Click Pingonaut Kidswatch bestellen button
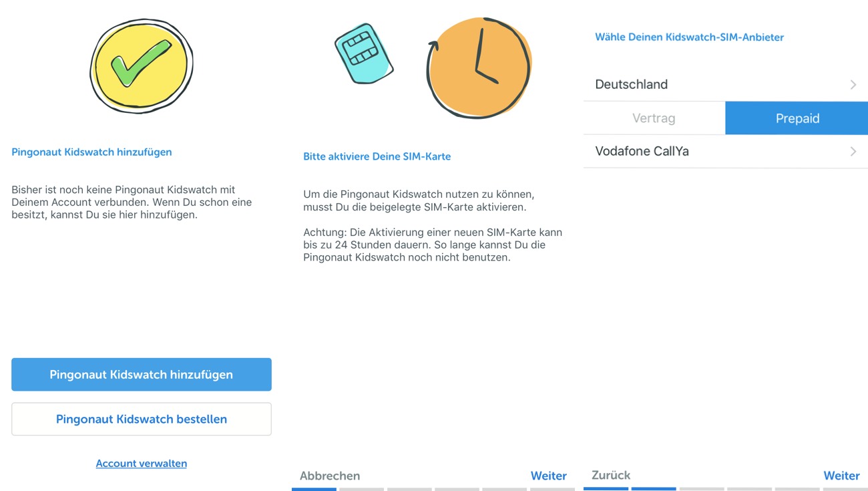Screen dimensions: 868x491 pos(142,420)
